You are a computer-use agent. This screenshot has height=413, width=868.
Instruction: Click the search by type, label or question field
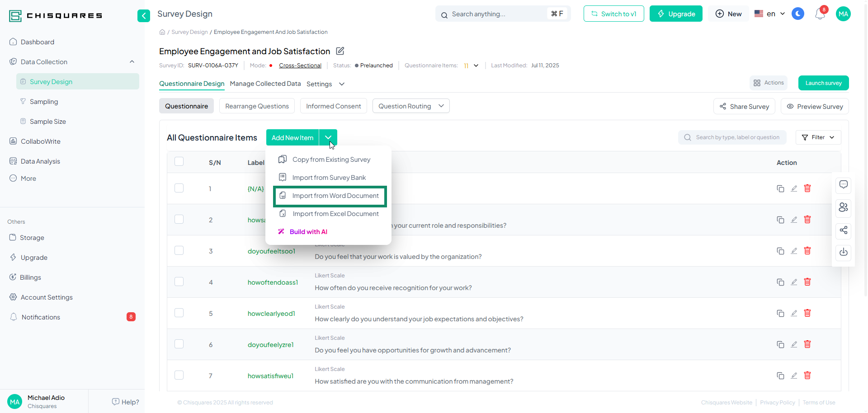pyautogui.click(x=737, y=137)
